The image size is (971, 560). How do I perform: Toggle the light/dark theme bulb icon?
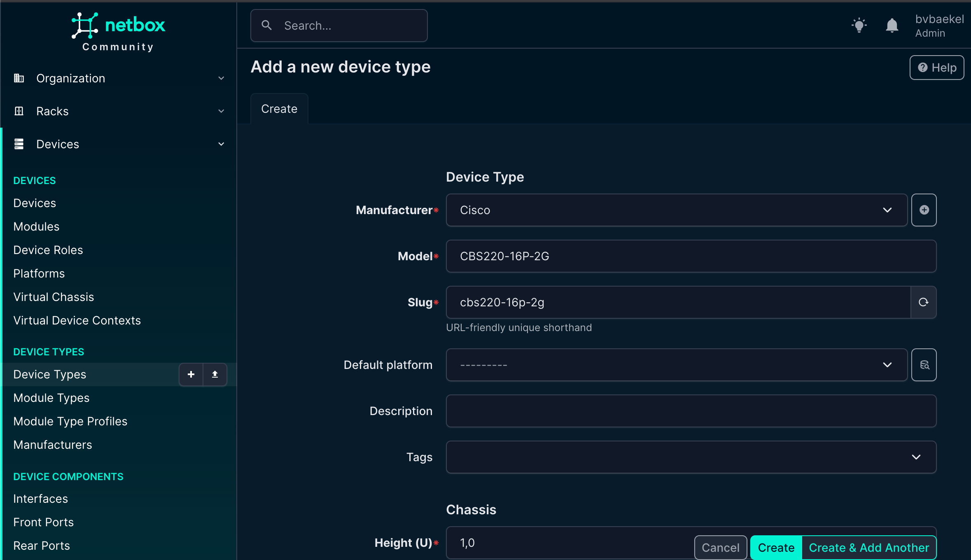[859, 26]
